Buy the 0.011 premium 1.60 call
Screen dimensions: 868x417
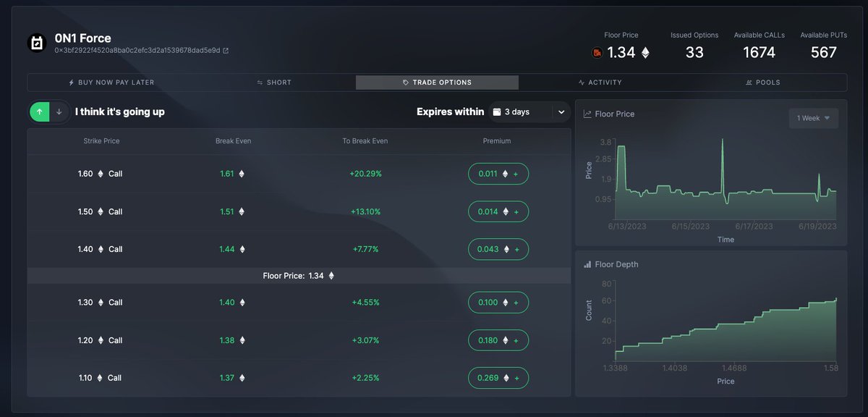pos(498,174)
